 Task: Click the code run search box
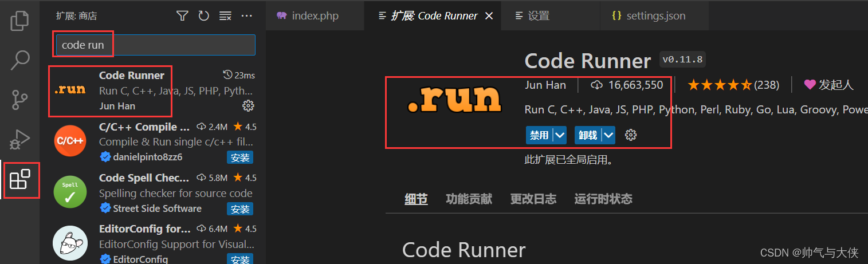pyautogui.click(x=155, y=45)
